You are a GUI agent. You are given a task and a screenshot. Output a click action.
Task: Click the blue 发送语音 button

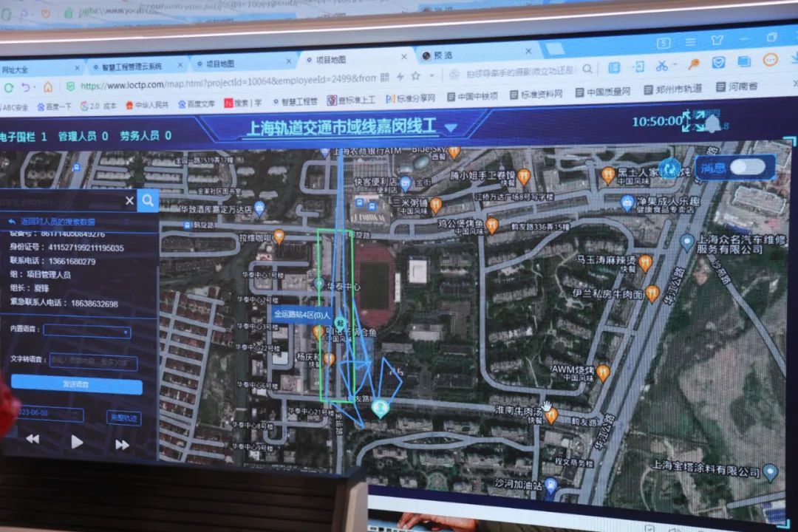click(76, 384)
